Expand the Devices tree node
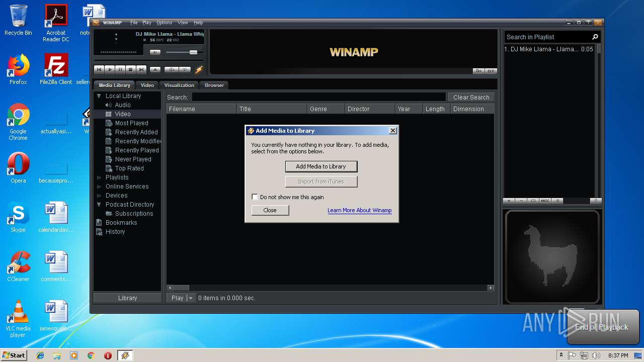 click(99, 196)
